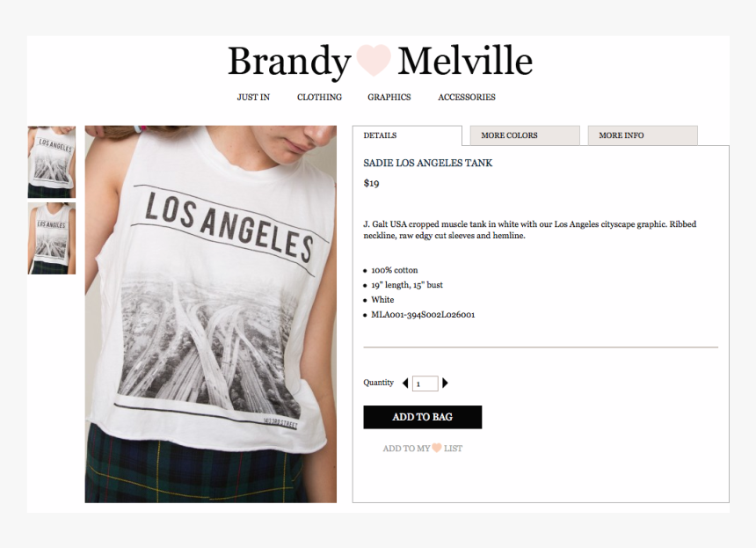Image resolution: width=756 pixels, height=548 pixels.
Task: Increase quantity with the right arrow
Action: (x=445, y=383)
